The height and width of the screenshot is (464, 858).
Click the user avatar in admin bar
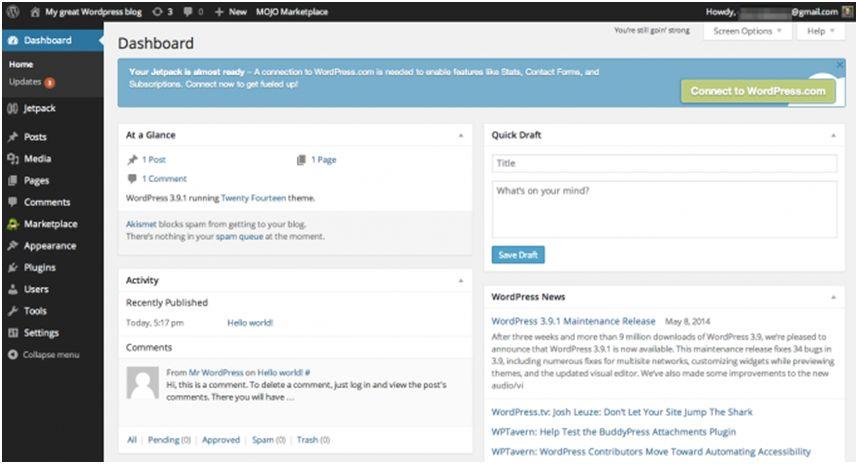[848, 11]
